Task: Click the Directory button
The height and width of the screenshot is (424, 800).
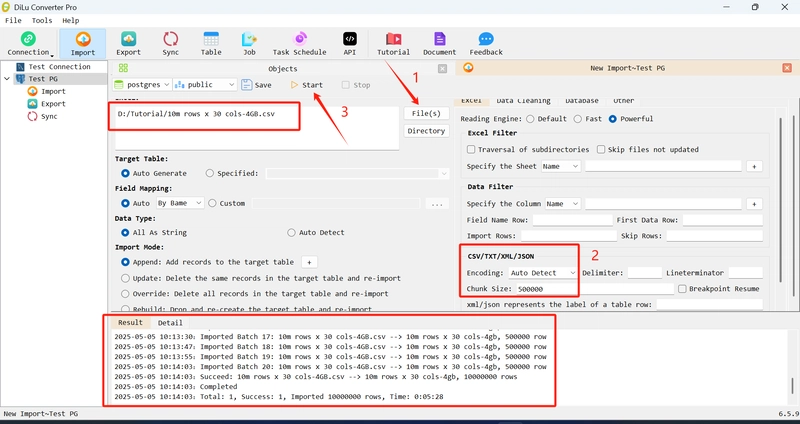Action: click(x=426, y=131)
